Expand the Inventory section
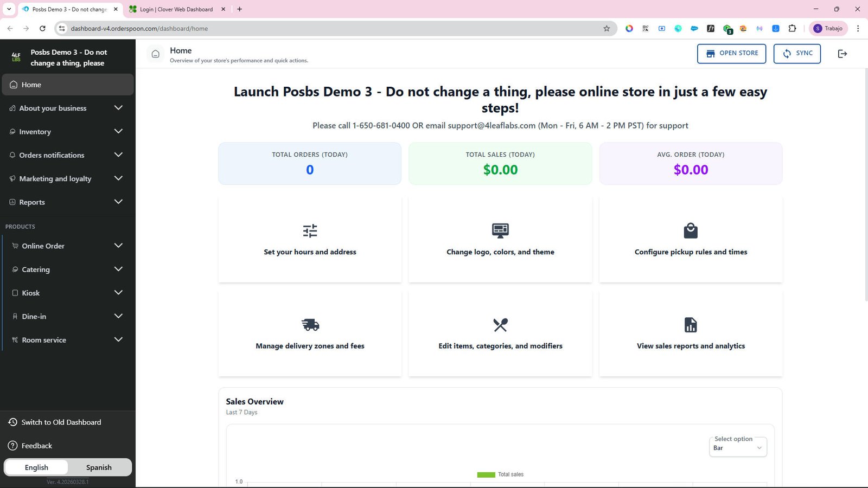 [68, 132]
